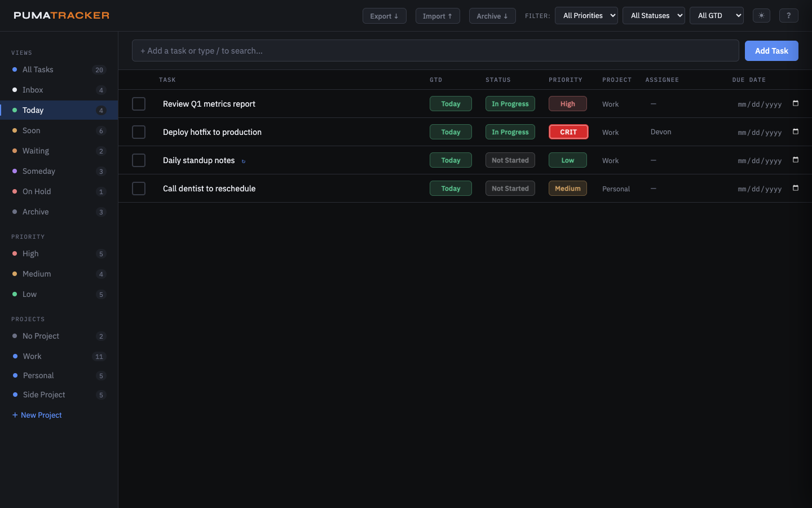
Task: Focus the add task or search field
Action: [x=435, y=51]
